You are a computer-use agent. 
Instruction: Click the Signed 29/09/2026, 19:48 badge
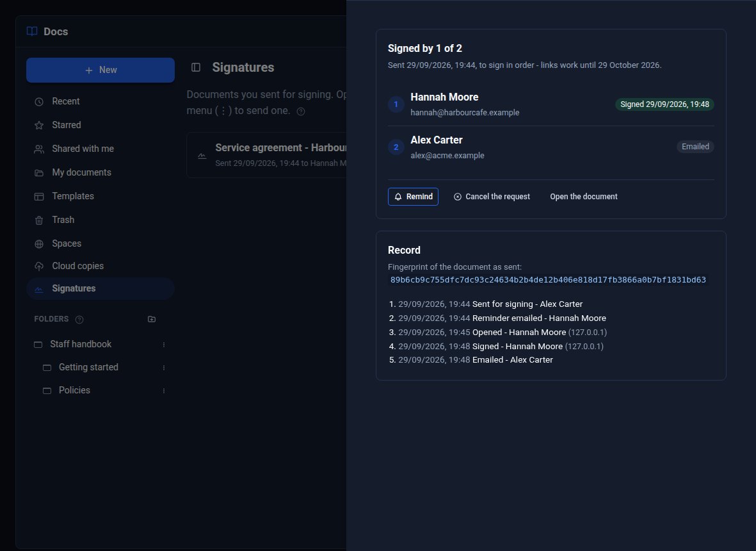(x=664, y=104)
